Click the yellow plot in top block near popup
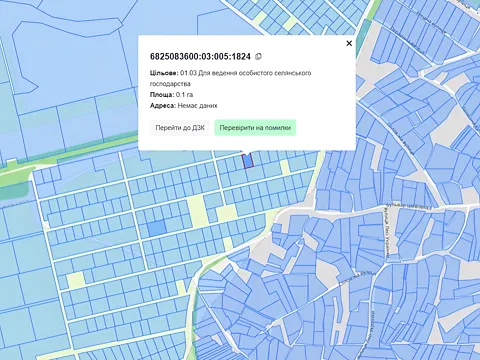 pyautogui.click(x=291, y=23)
